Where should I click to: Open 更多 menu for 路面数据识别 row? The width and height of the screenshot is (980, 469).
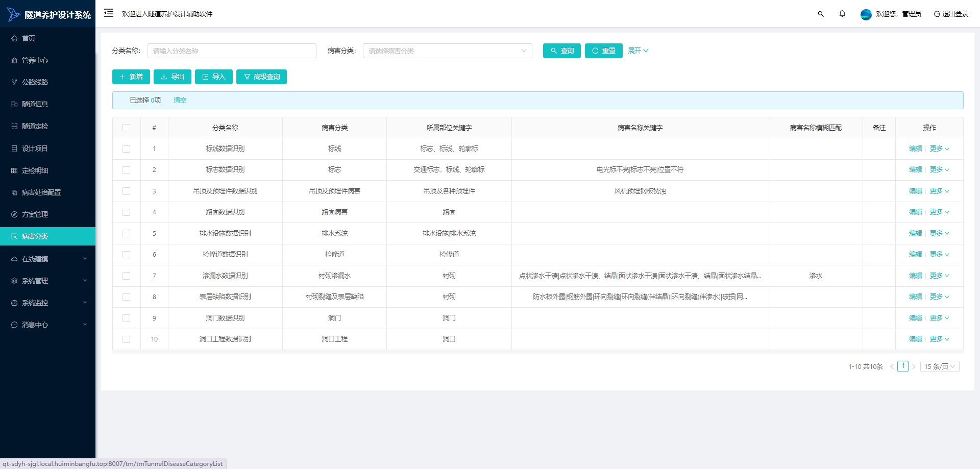[939, 212]
